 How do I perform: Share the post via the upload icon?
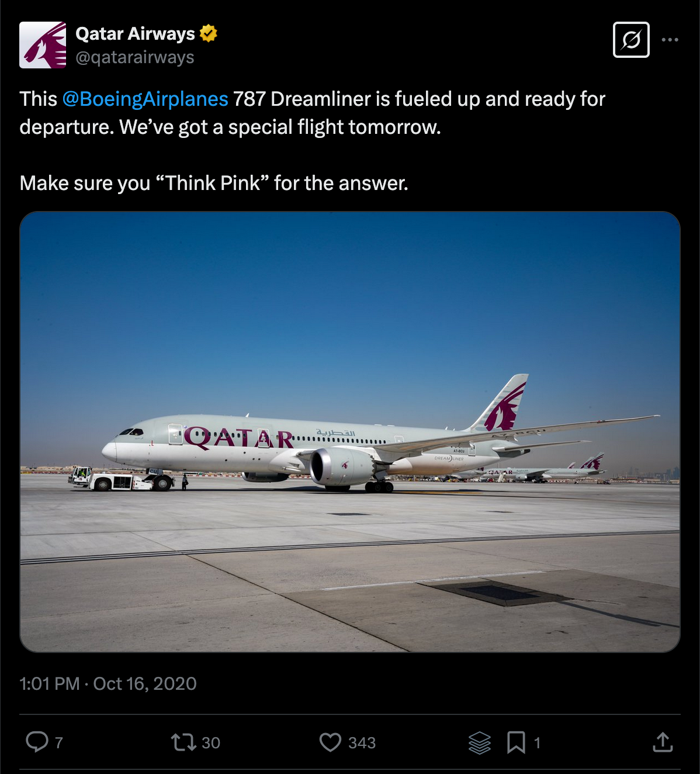663,742
